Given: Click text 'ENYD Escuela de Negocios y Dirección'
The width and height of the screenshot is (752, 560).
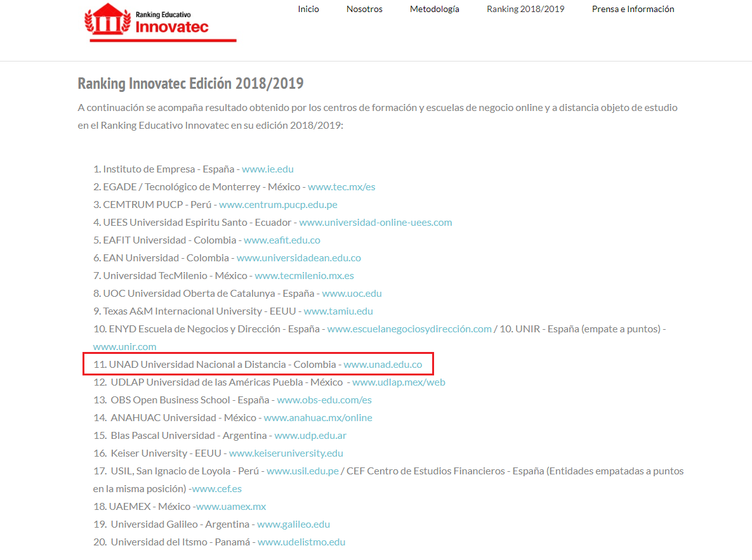Looking at the screenshot, I should 195,329.
